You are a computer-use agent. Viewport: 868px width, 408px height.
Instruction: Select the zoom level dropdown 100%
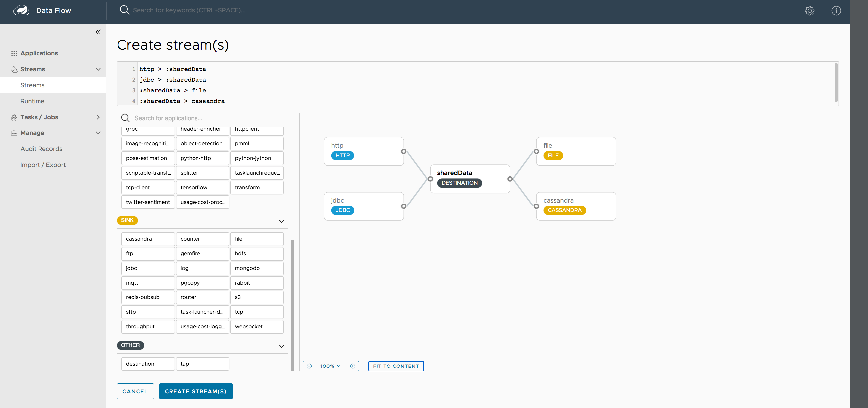coord(331,366)
